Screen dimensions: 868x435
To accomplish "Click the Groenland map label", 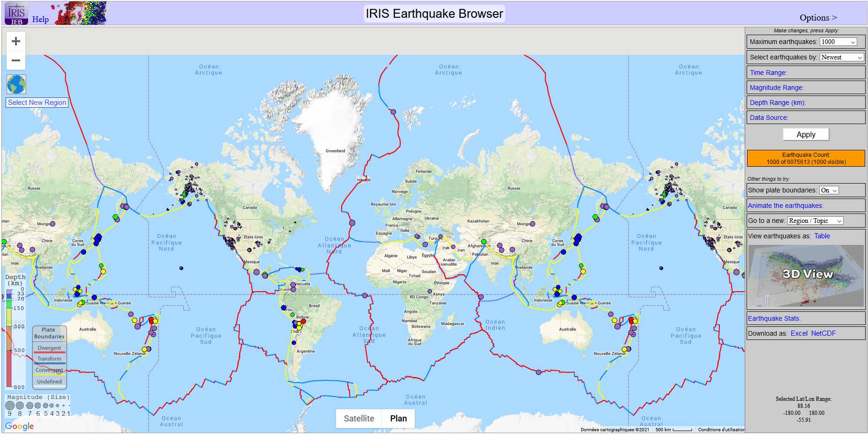I will (x=335, y=151).
